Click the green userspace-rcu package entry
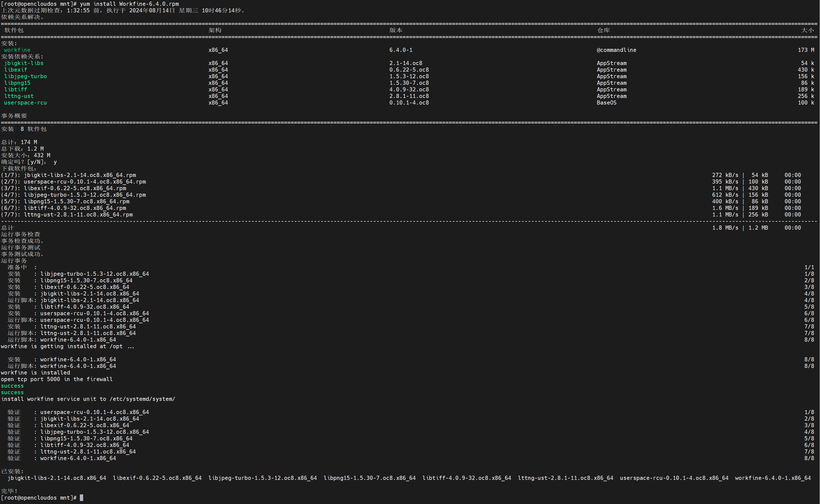The height and width of the screenshot is (504, 820). tap(25, 103)
